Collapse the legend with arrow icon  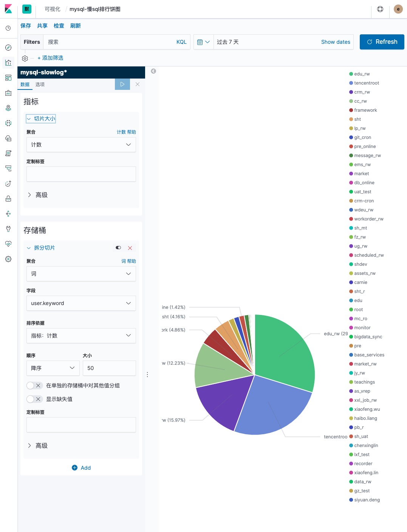point(153,71)
